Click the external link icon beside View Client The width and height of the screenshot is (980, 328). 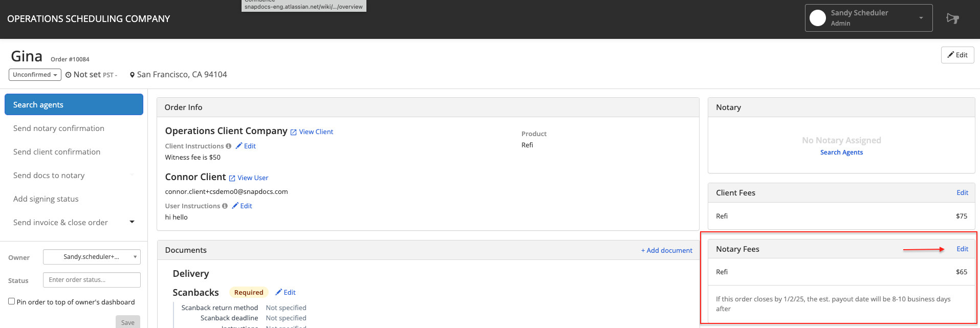coord(293,132)
